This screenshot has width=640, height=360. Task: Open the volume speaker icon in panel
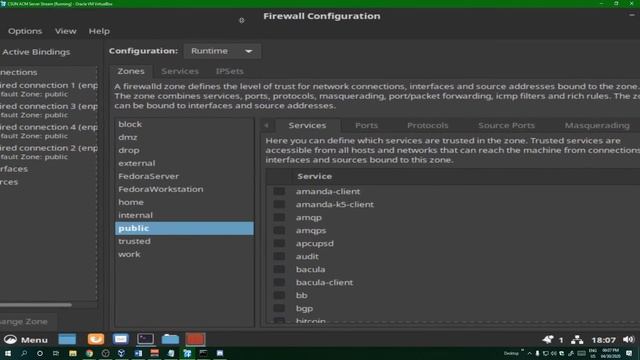tap(629, 340)
